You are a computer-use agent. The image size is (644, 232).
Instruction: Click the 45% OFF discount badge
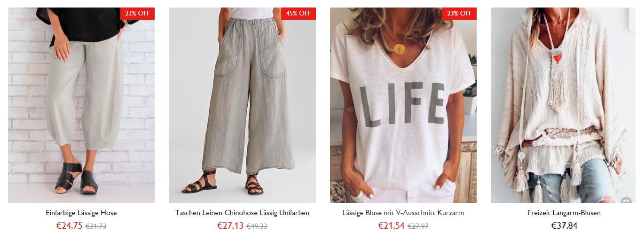(x=298, y=14)
